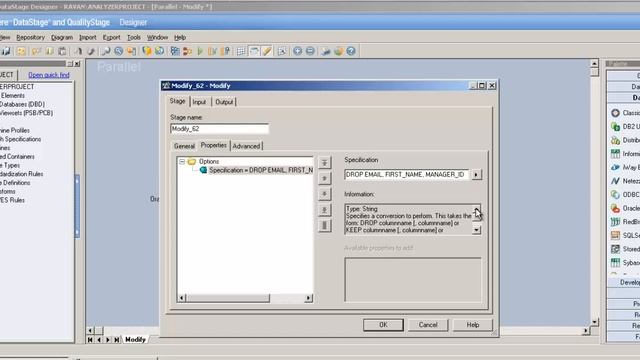
Task: Click the properties tree scroll-right arrow
Action: [x=309, y=298]
